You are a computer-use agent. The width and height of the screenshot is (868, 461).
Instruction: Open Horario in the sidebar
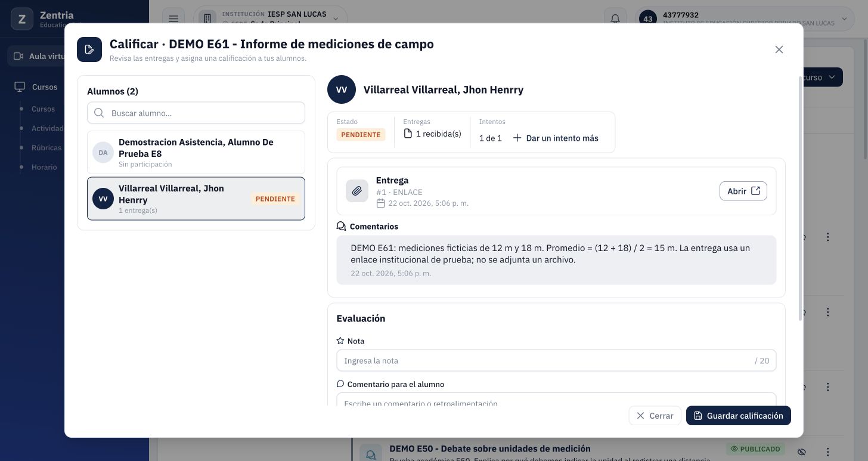(x=44, y=167)
